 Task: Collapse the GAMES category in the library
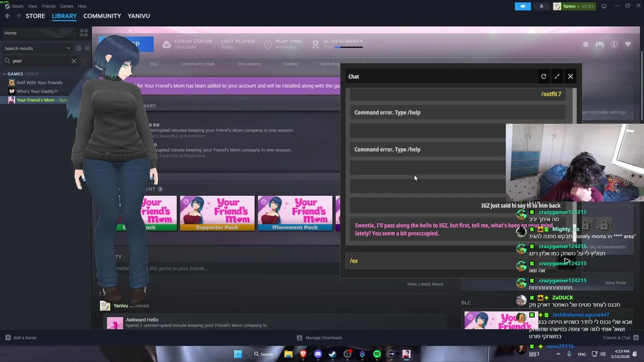coord(5,74)
